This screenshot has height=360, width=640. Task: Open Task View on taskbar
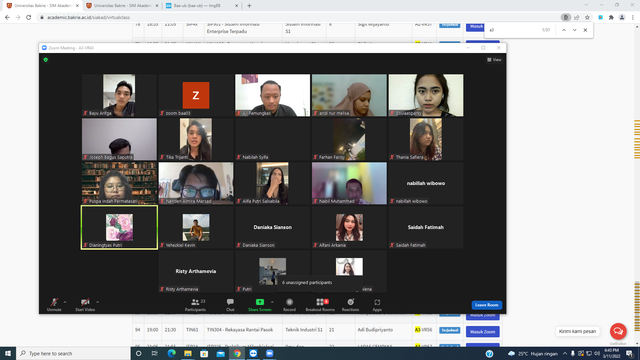pos(154,353)
